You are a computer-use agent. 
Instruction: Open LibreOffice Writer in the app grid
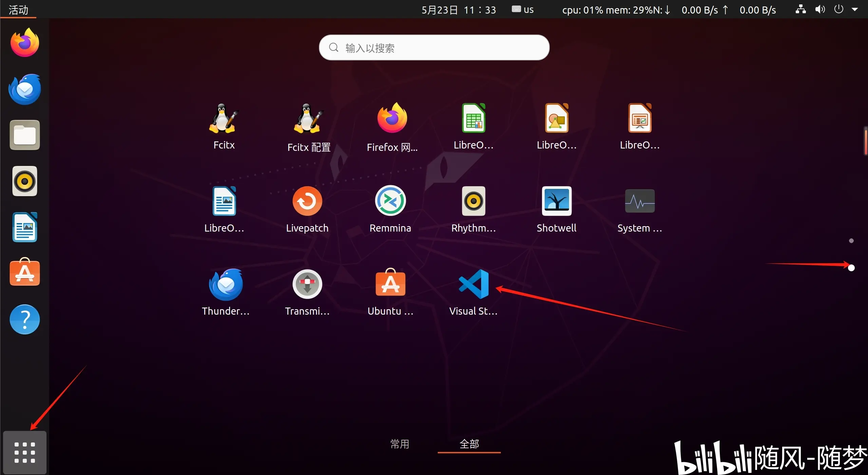pos(224,210)
